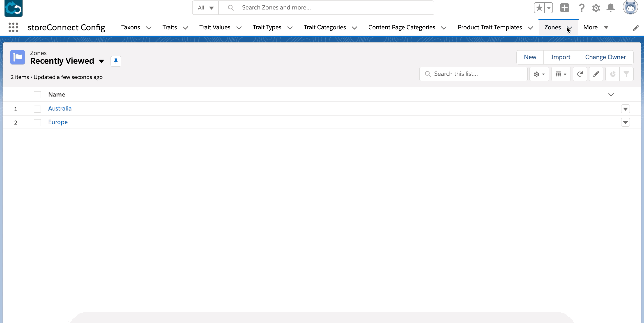
Task: Click the Favorites star icon
Action: pos(539,8)
